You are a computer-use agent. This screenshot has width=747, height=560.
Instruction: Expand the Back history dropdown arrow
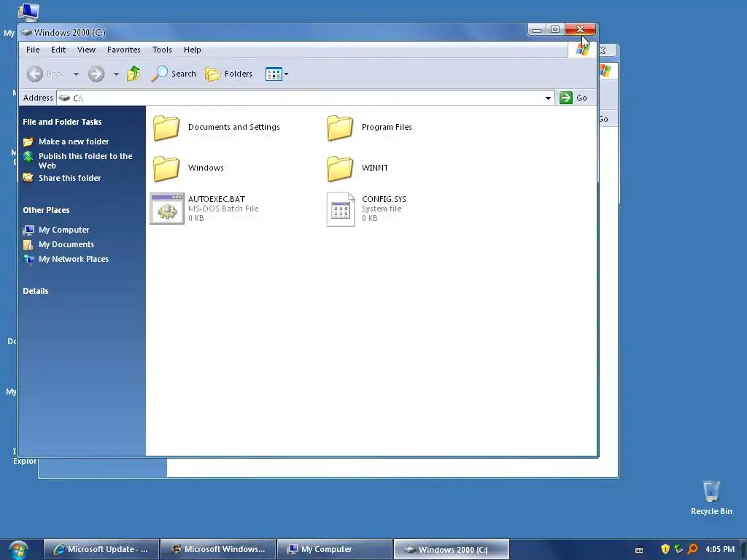(76, 74)
